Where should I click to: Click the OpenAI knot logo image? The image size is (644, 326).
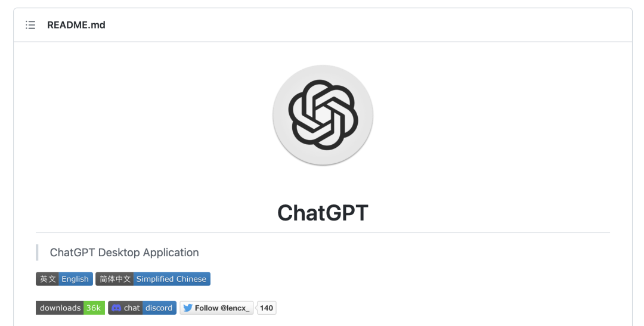(323, 115)
